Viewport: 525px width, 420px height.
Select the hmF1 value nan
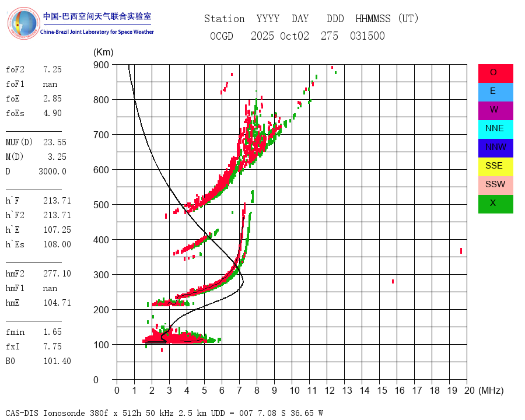point(50,288)
